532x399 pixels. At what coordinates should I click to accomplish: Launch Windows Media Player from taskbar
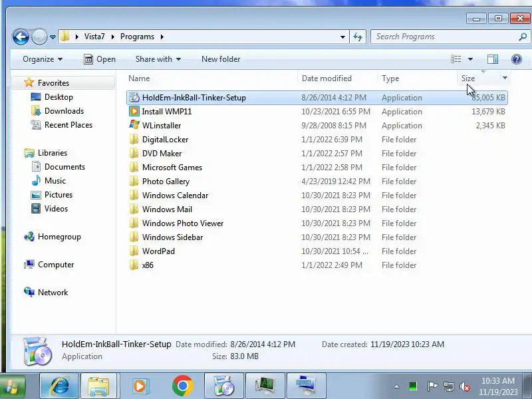coord(140,386)
